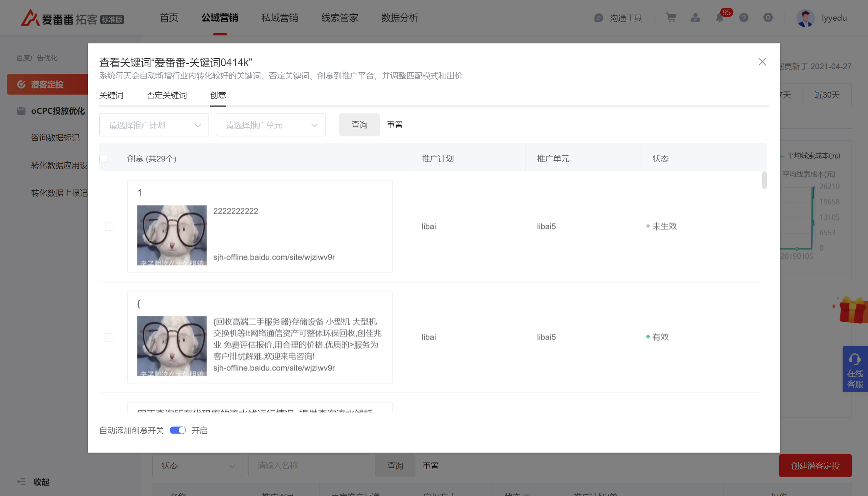This screenshot has width=868, height=496.
Task: Open the settings icon in top bar
Action: [768, 18]
